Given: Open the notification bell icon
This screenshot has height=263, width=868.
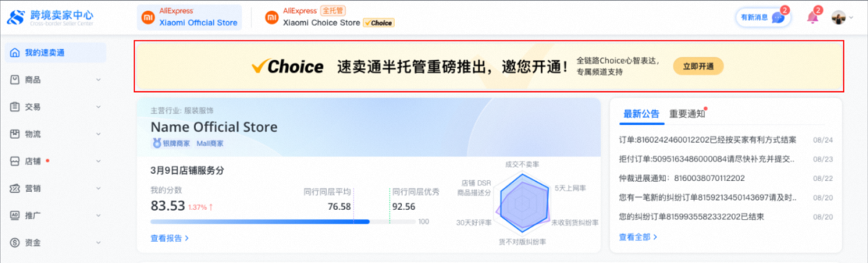Looking at the screenshot, I should pos(812,17).
